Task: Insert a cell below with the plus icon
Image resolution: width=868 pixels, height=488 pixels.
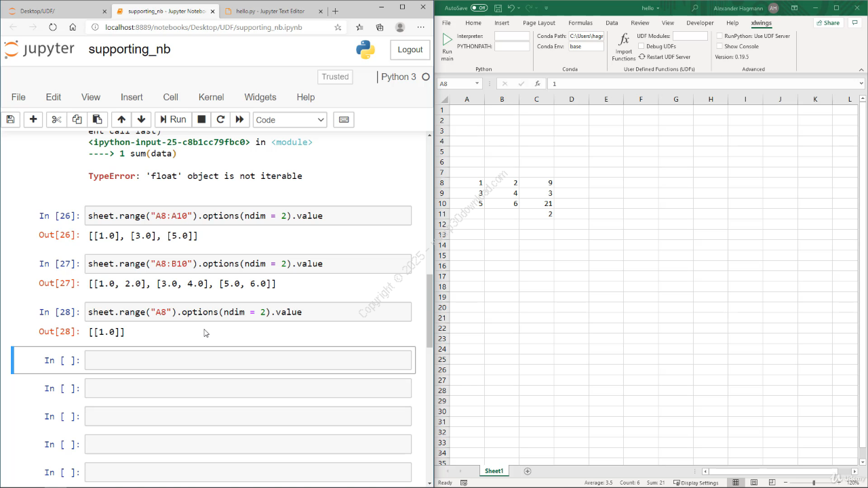Action: coord(33,119)
